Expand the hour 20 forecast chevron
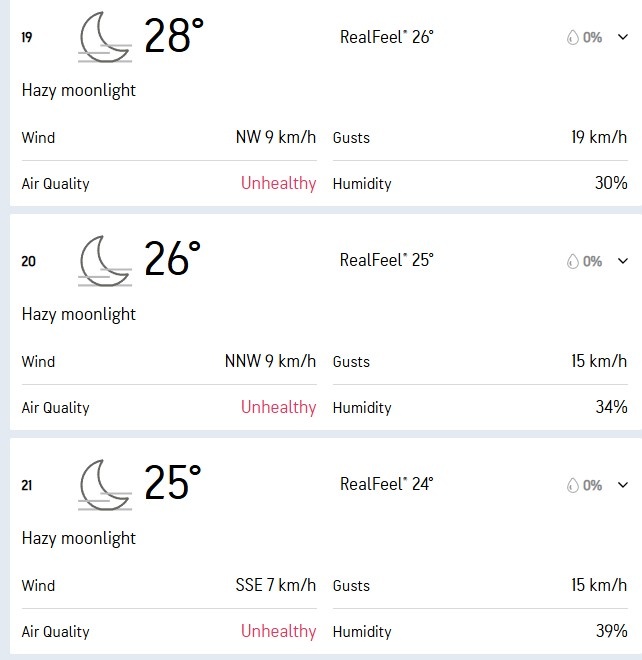 click(x=622, y=261)
